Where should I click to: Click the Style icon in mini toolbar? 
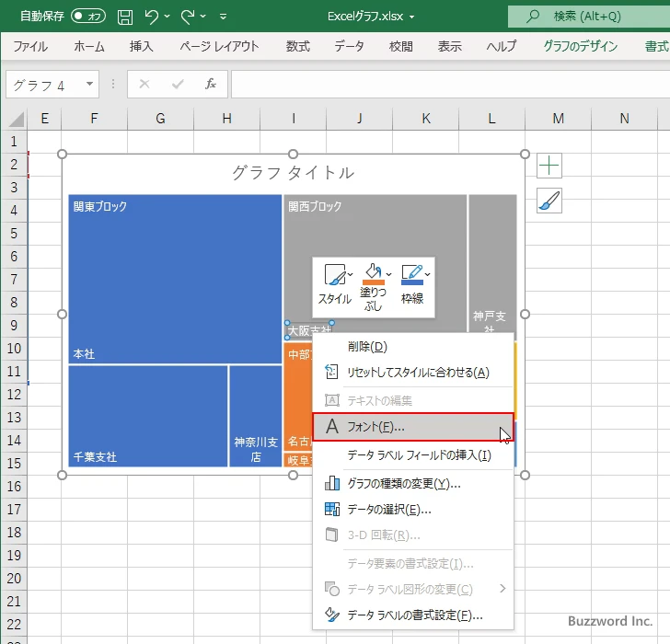coord(335,275)
